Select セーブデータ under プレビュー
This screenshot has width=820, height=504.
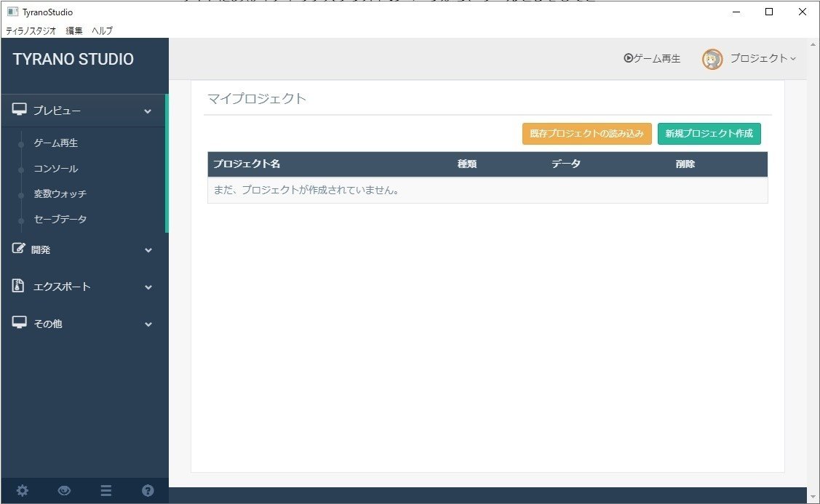(x=59, y=219)
